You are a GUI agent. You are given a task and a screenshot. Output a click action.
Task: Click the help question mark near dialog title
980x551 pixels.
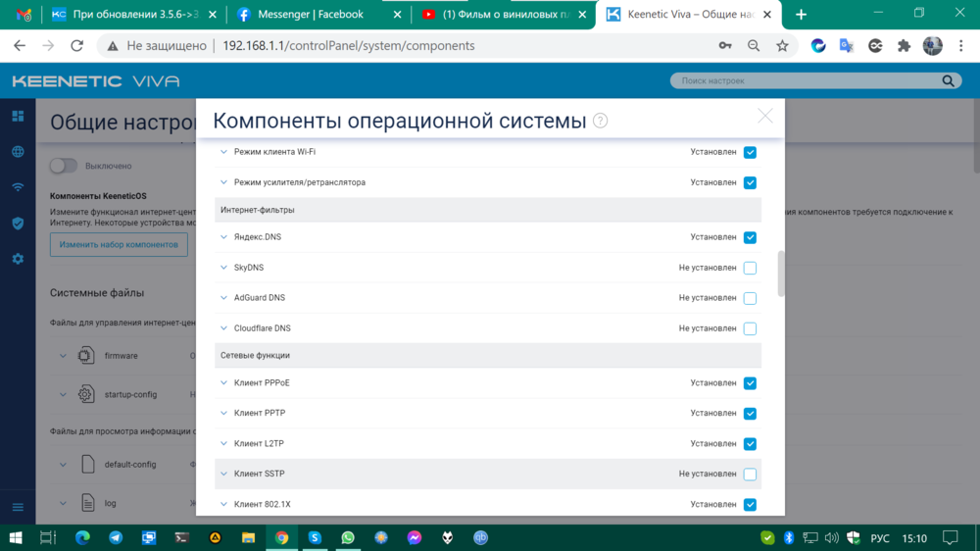600,121
